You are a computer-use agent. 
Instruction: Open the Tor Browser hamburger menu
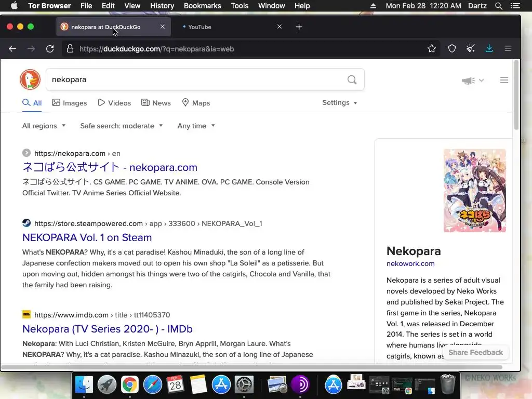pos(508,48)
